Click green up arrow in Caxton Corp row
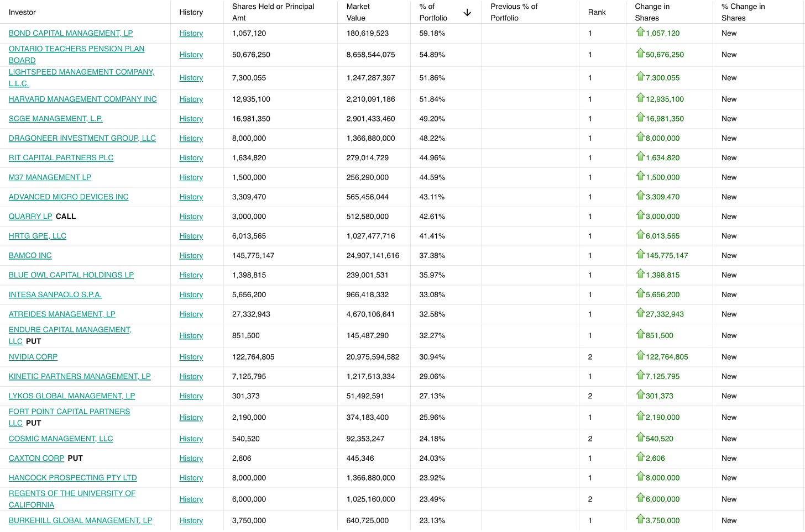Viewport: 805px width, 532px height. 640,457
